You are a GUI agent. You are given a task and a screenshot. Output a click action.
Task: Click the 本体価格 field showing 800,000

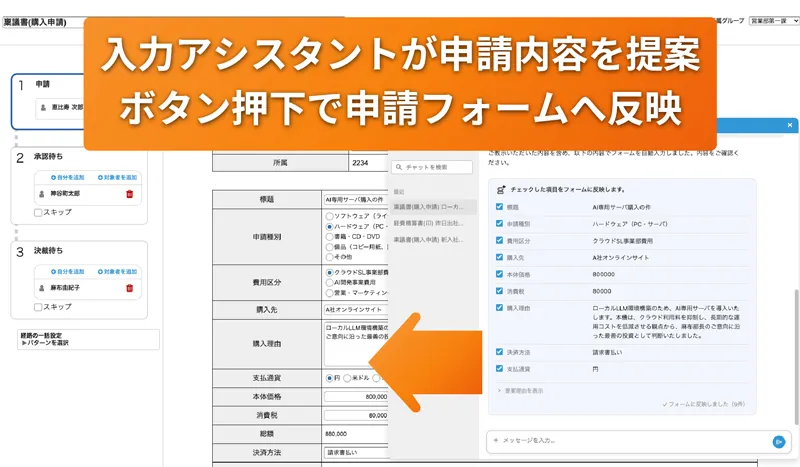click(x=356, y=397)
